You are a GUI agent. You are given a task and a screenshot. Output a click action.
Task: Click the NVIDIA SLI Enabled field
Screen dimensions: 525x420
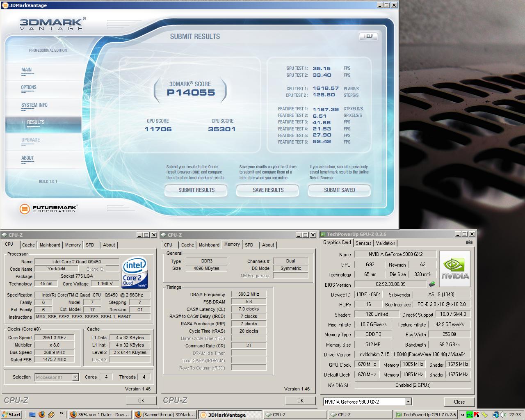coord(413,385)
